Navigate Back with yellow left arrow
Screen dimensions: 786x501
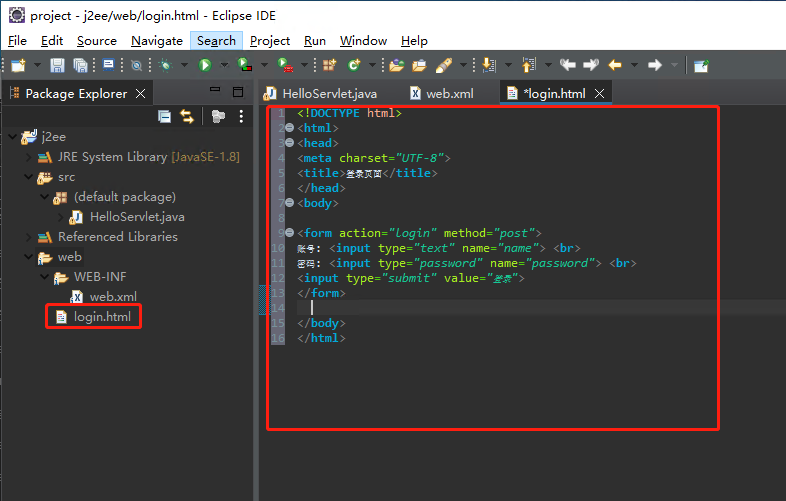point(615,65)
